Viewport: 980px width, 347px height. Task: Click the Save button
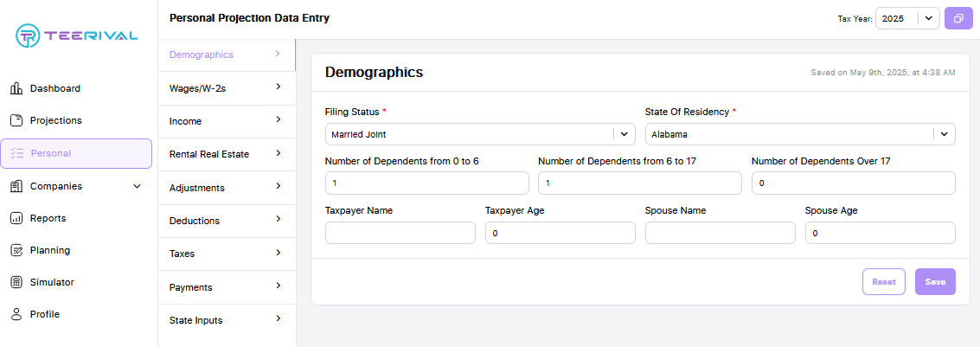935,281
